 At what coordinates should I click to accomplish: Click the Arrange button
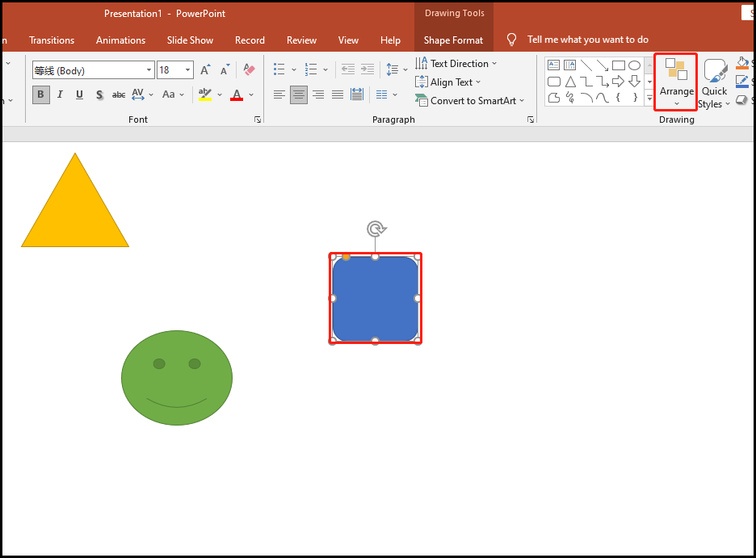tap(676, 82)
